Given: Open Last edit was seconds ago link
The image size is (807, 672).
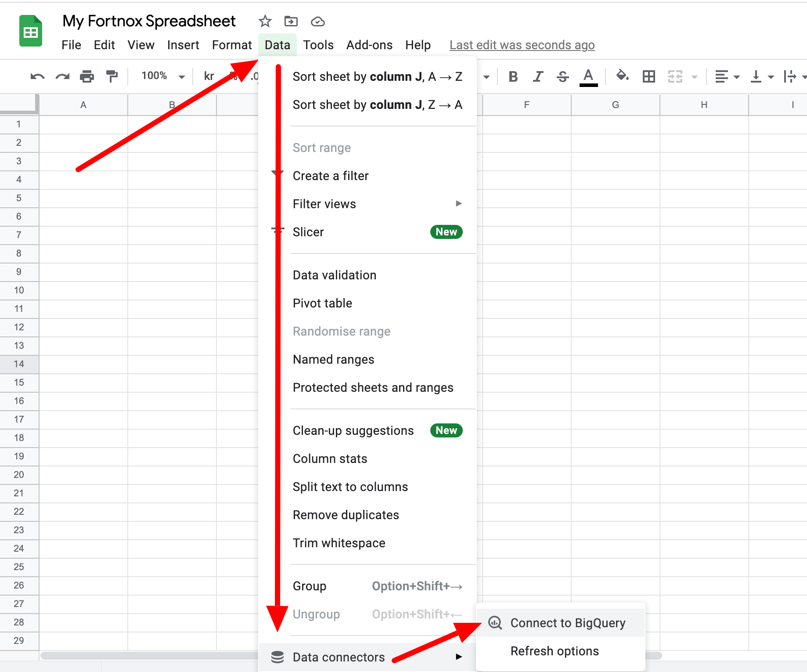Looking at the screenshot, I should pyautogui.click(x=522, y=44).
